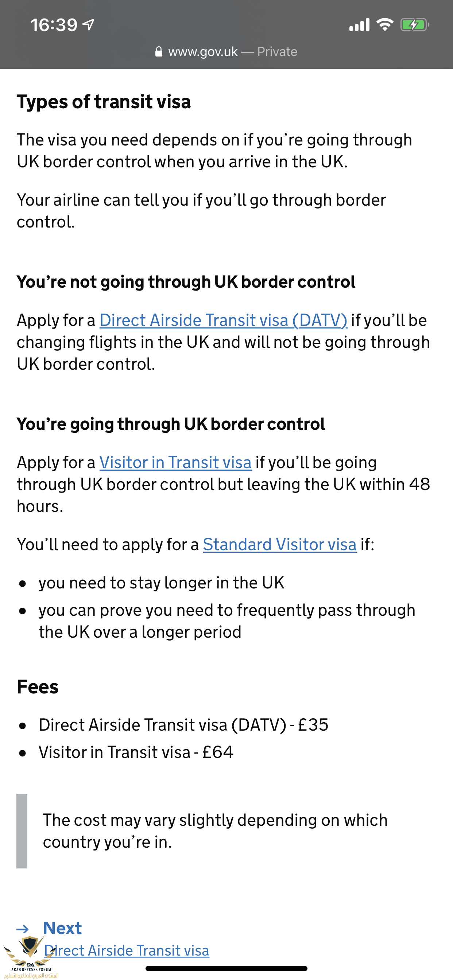Tap the padlock icon beside www.gov.uk
453x980 pixels.
click(159, 52)
